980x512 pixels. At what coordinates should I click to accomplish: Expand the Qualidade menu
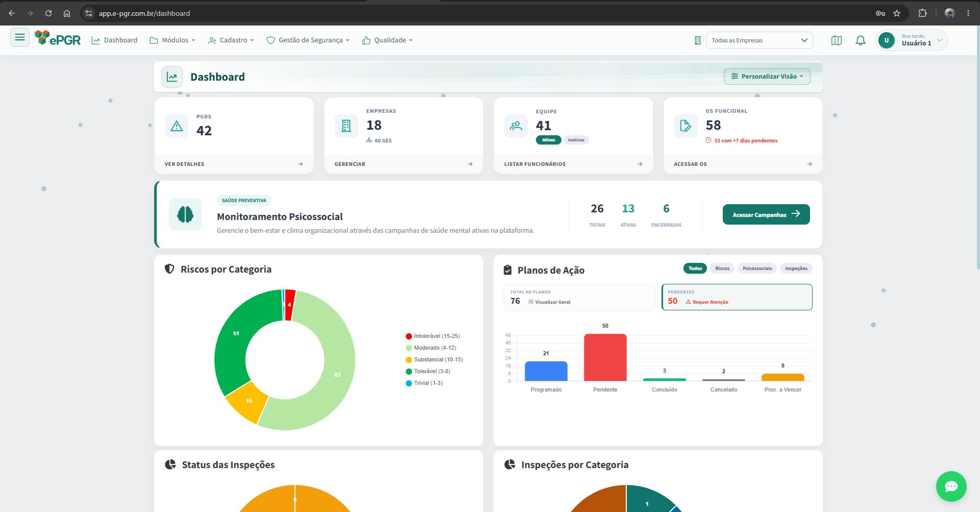[387, 40]
